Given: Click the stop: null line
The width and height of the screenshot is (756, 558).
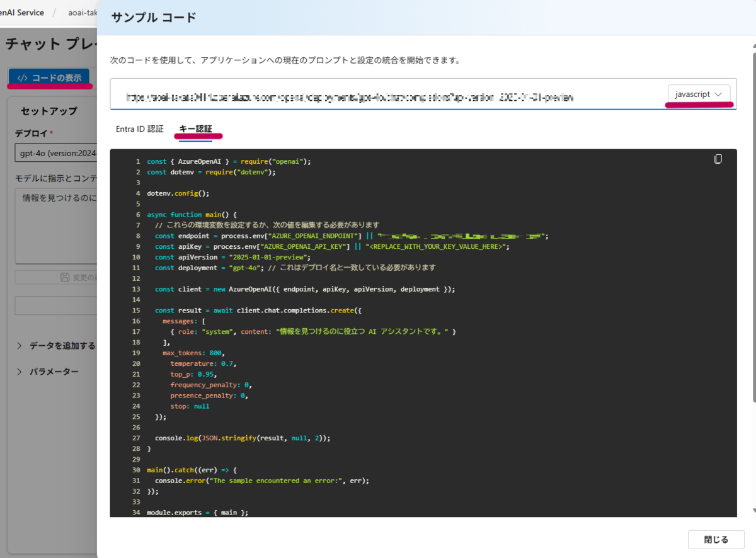Looking at the screenshot, I should pos(190,406).
